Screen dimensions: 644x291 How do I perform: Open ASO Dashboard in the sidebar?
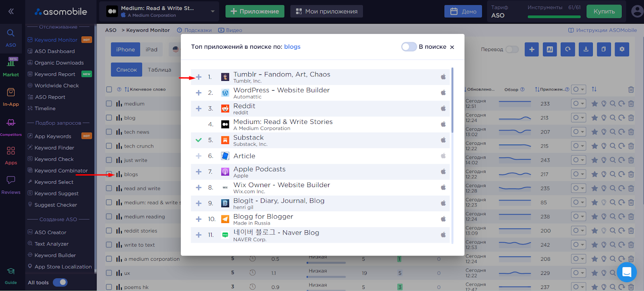[x=54, y=51]
